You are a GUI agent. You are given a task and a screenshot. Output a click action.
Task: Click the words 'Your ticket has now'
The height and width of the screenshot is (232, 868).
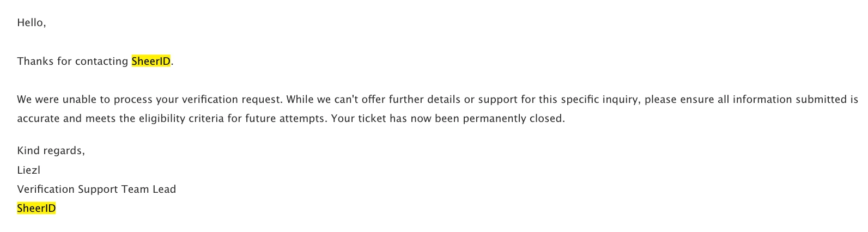point(382,118)
